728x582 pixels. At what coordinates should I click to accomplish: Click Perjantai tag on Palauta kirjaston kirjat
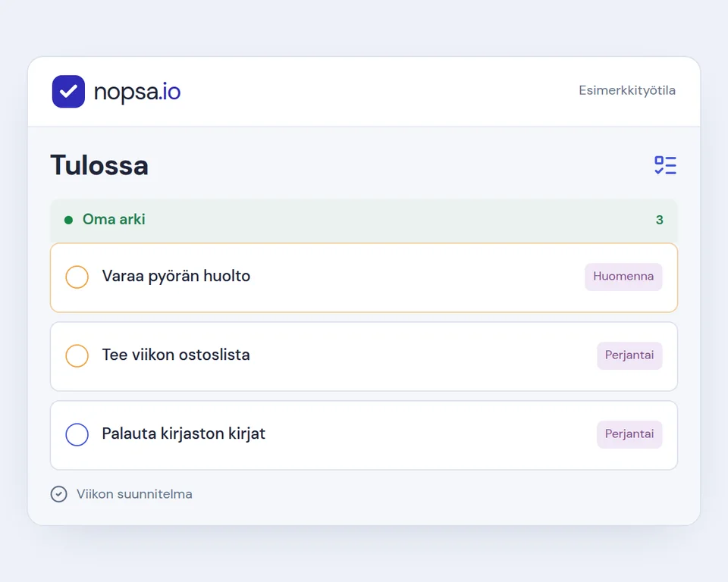[629, 434]
